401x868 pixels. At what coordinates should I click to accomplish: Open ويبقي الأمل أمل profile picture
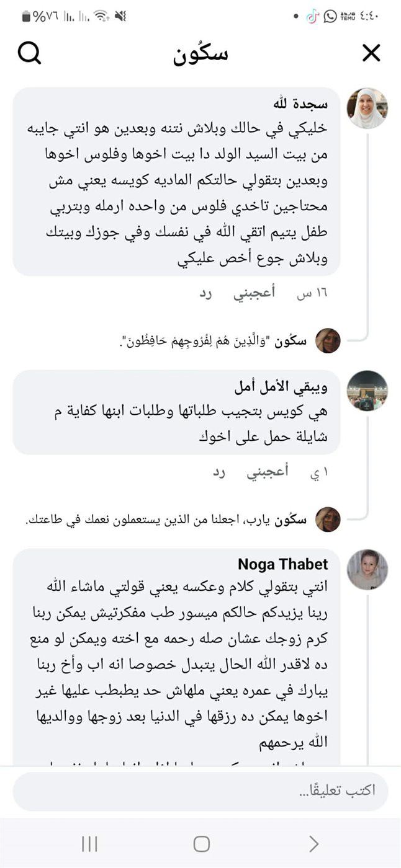pyautogui.click(x=367, y=391)
